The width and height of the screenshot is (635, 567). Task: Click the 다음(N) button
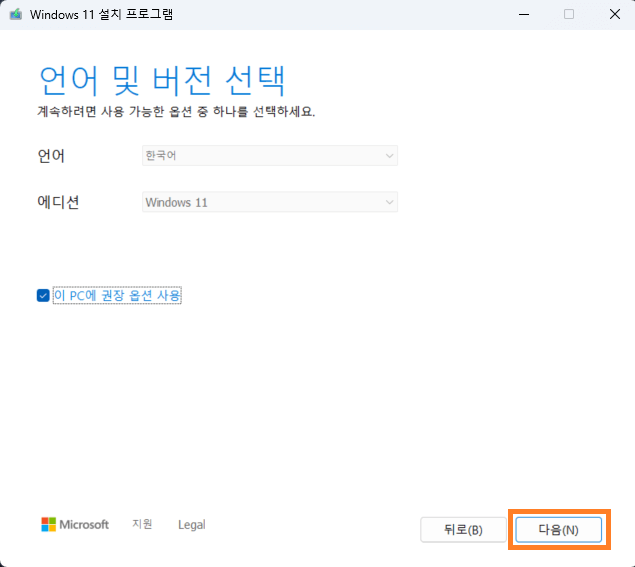coord(558,529)
